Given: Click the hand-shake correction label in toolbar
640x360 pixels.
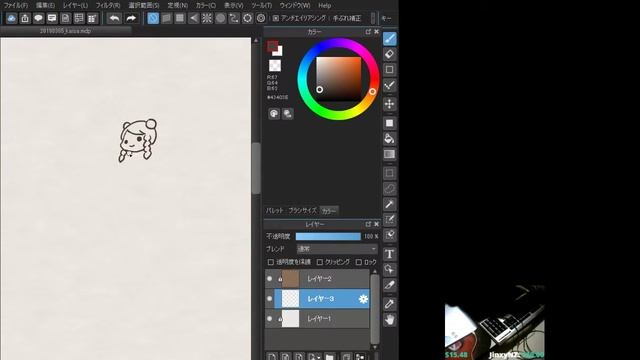Looking at the screenshot, I should coord(347,18).
